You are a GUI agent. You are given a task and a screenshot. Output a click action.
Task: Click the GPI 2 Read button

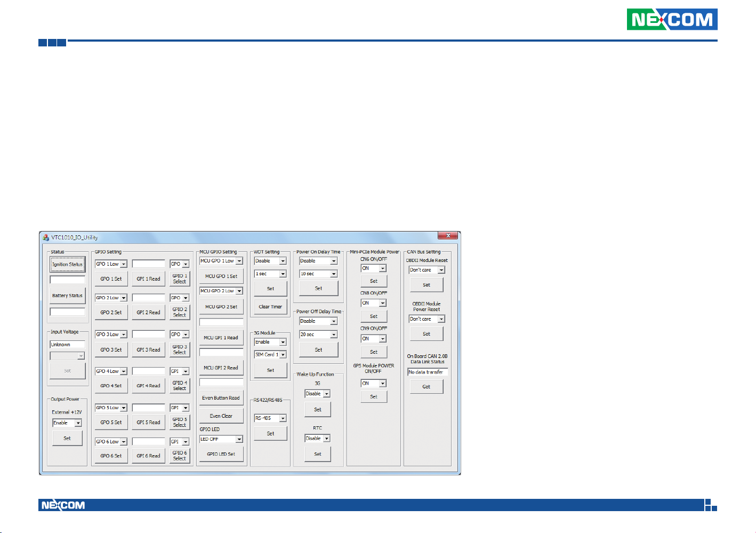(x=148, y=312)
